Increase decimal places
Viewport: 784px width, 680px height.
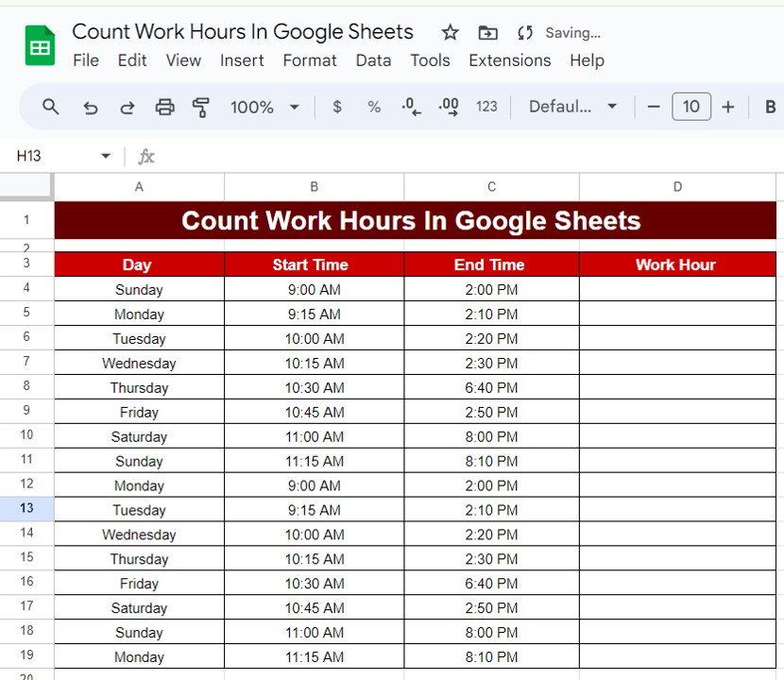click(449, 107)
